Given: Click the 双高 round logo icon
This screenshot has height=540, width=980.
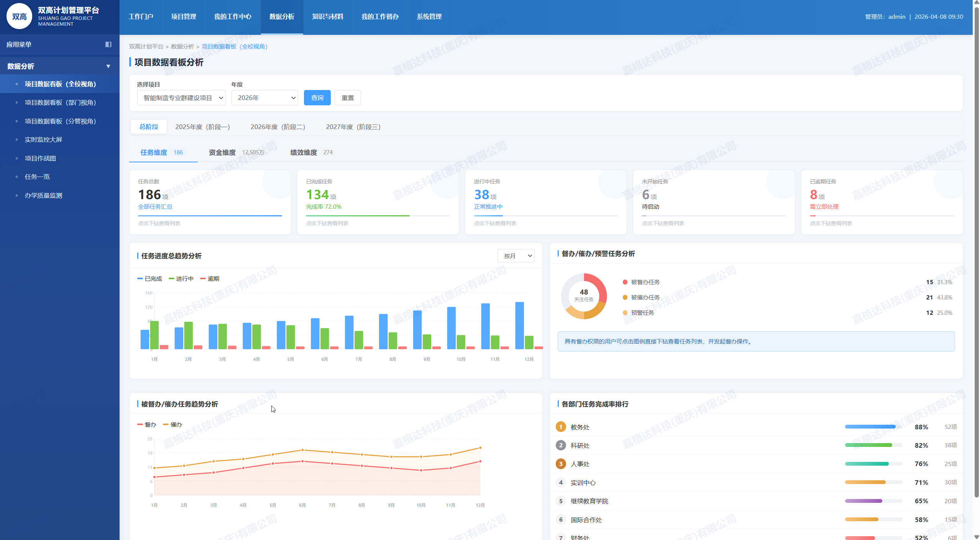Looking at the screenshot, I should tap(19, 16).
